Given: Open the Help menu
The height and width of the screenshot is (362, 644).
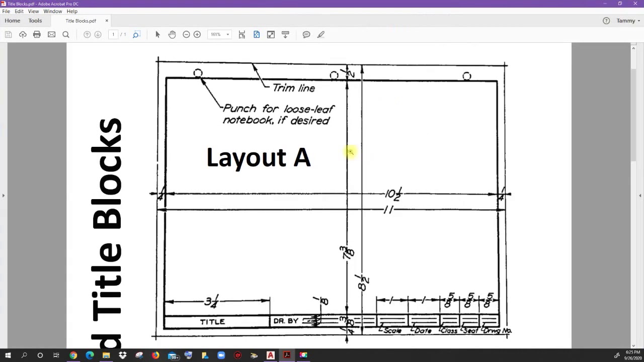Looking at the screenshot, I should 72,11.
